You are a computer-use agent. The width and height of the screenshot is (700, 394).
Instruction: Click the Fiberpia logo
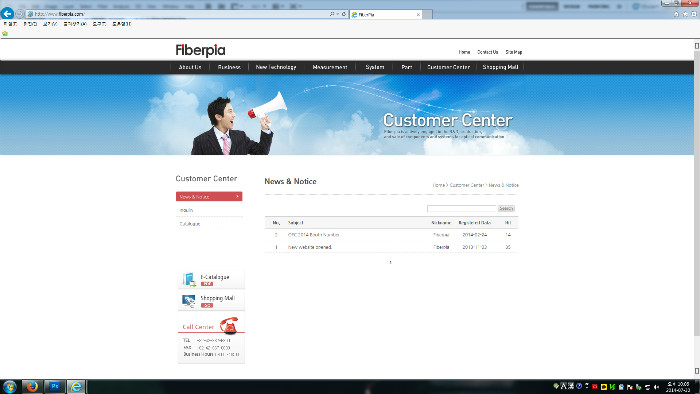(200, 50)
